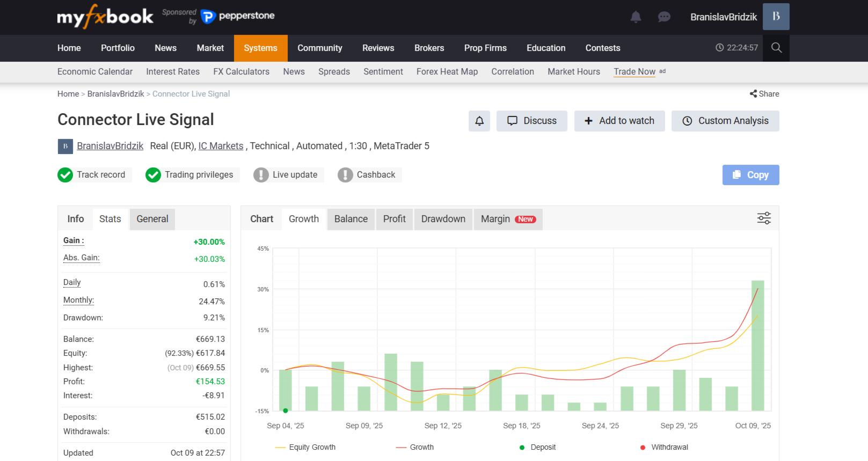Click the BranislavBridzik username in header
This screenshot has height=461, width=868.
[724, 17]
